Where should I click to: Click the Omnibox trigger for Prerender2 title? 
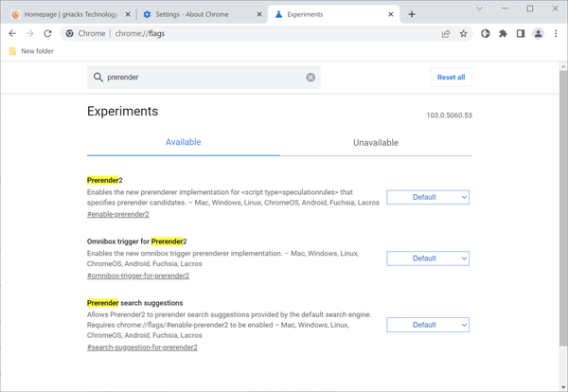pos(137,241)
